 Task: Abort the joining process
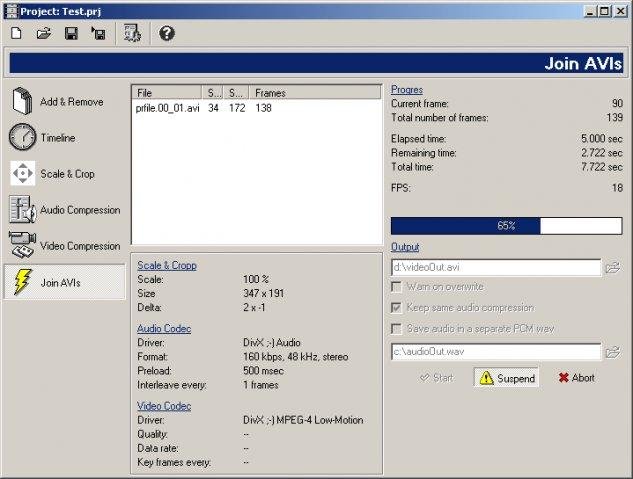tap(576, 378)
